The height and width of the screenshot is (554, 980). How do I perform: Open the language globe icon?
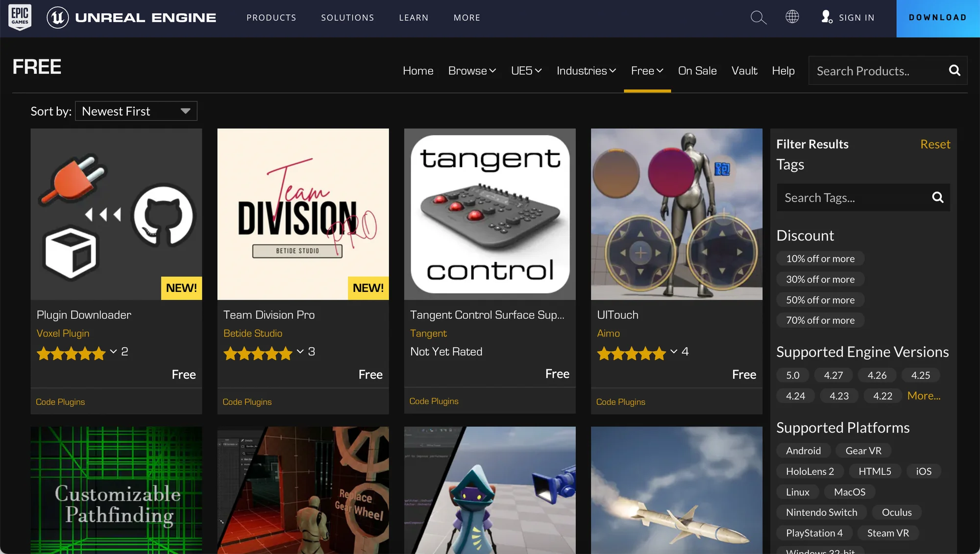click(x=792, y=17)
